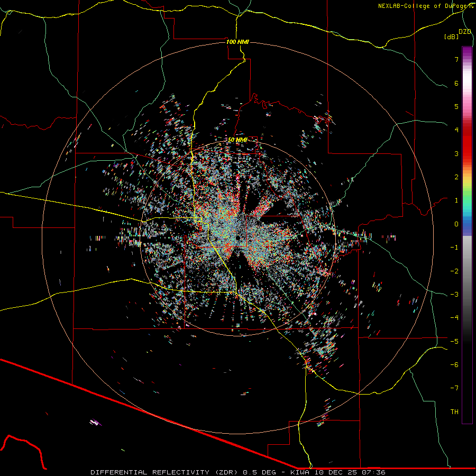The width and height of the screenshot is (476, 476).
Task: Click the -5 dB value on color scale
Action: coord(454,341)
